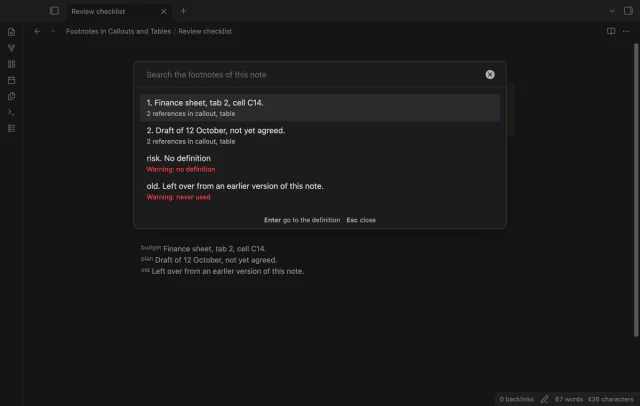640x406 pixels.
Task: Select footnote 'Draft of 12 October' entry
Action: tap(320, 135)
